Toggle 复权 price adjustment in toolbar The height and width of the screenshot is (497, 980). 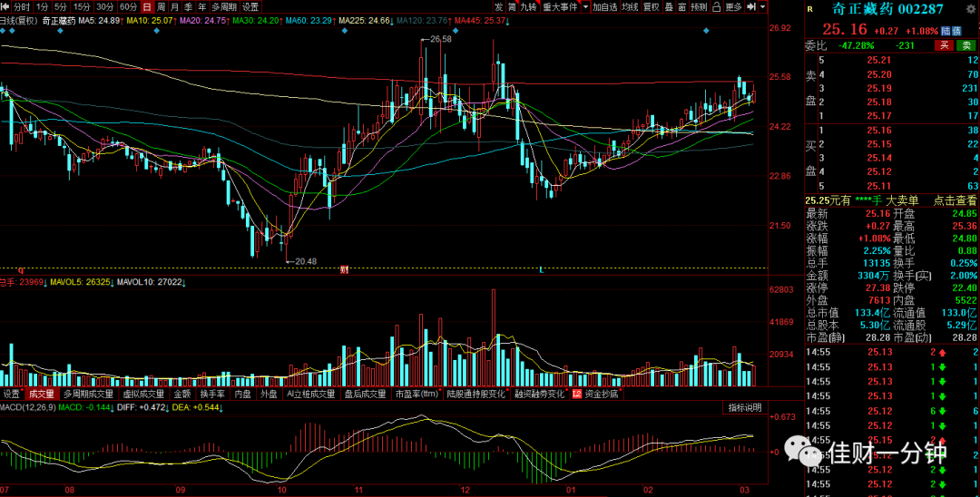652,7
